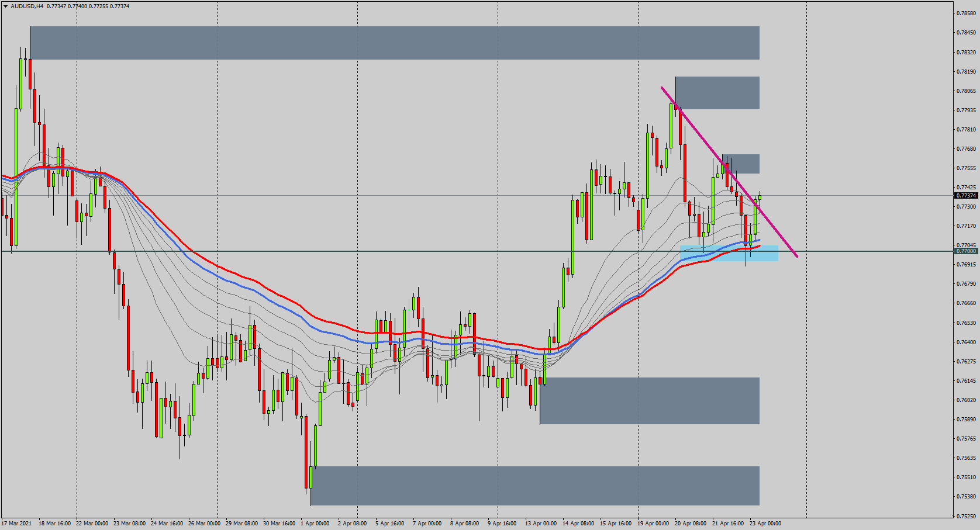Viewport: 980px width, 530px height.
Task: Click the 24 Mar 16:00 time label
Action: coord(167,524)
